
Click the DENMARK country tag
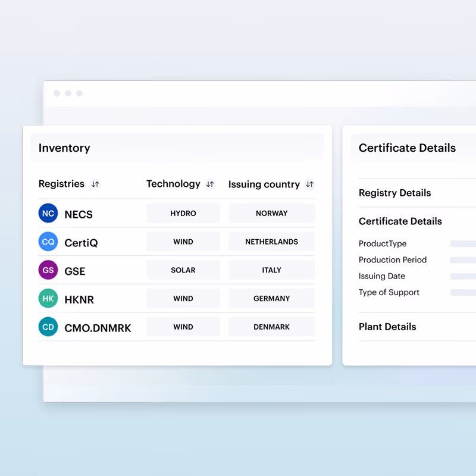coord(272,327)
